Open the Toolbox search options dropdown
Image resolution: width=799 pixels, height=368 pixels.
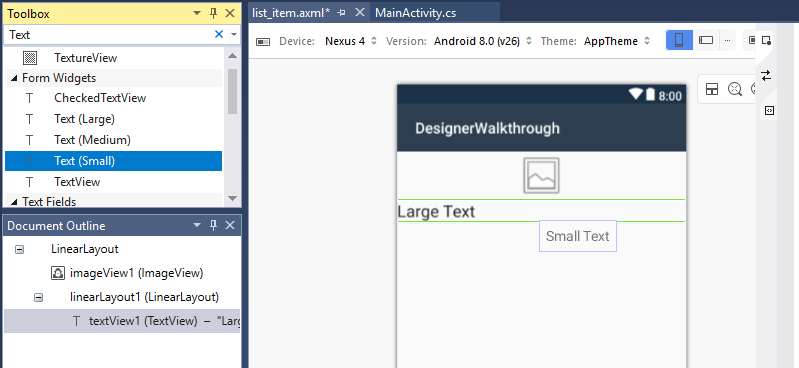[x=234, y=35]
